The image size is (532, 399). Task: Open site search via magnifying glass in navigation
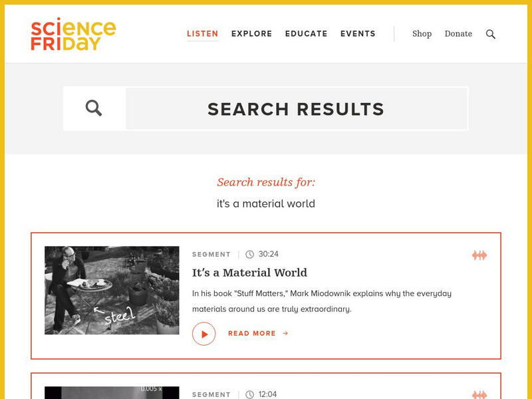[491, 34]
